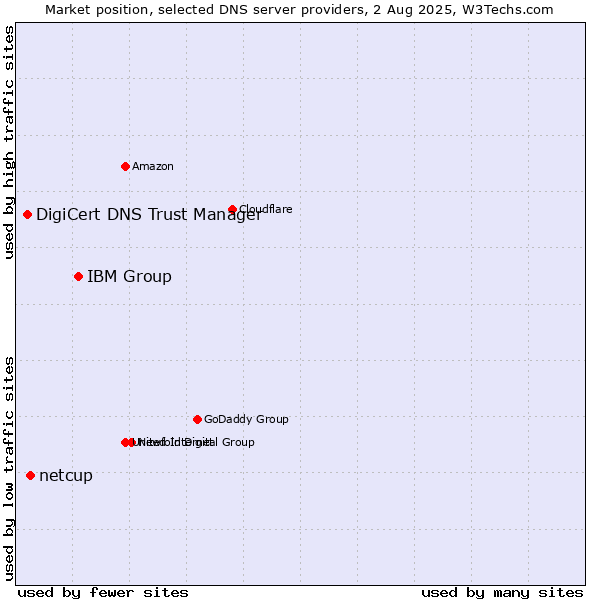
Task: Select the netcup label
Action: click(66, 476)
